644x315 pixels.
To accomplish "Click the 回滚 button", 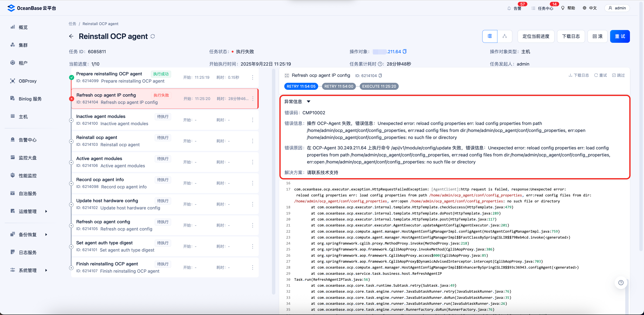I will point(597,36).
